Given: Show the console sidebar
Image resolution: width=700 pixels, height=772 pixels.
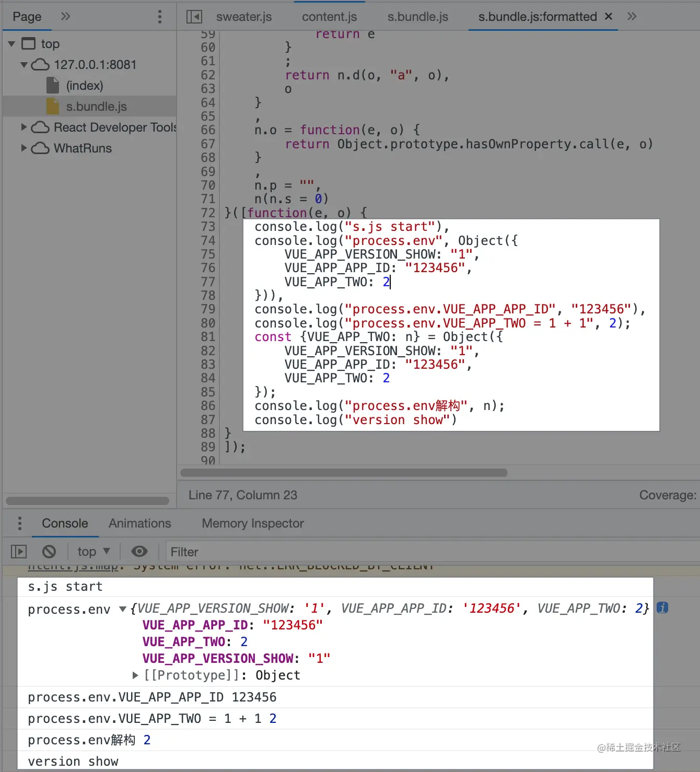Looking at the screenshot, I should tap(19, 552).
